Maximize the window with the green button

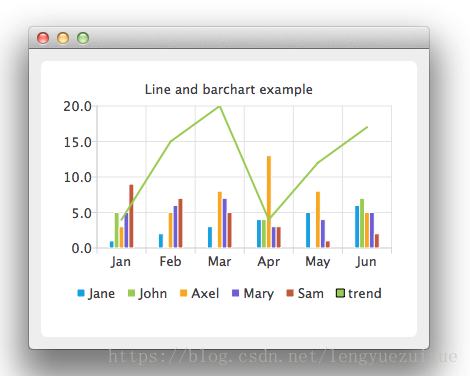tap(83, 38)
